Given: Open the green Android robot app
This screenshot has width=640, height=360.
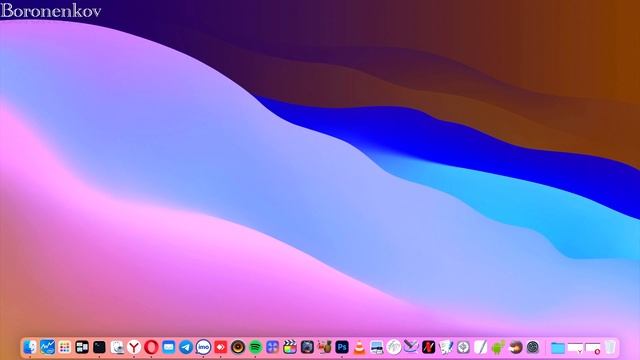Looking at the screenshot, I should [498, 347].
